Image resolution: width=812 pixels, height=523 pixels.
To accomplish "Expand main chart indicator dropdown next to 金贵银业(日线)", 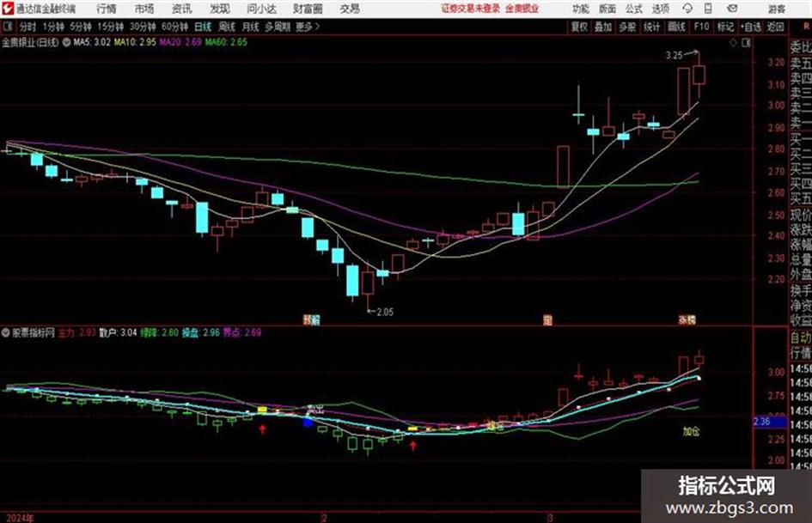I will point(66,42).
